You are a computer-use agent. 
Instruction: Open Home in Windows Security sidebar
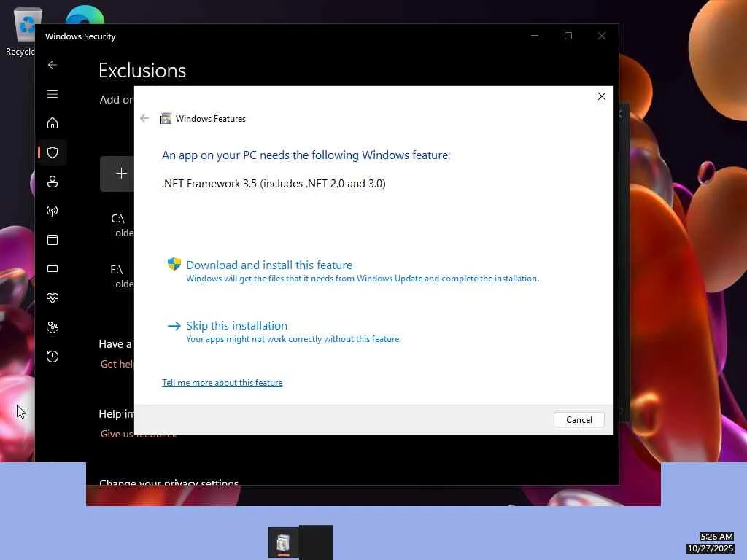coord(53,123)
